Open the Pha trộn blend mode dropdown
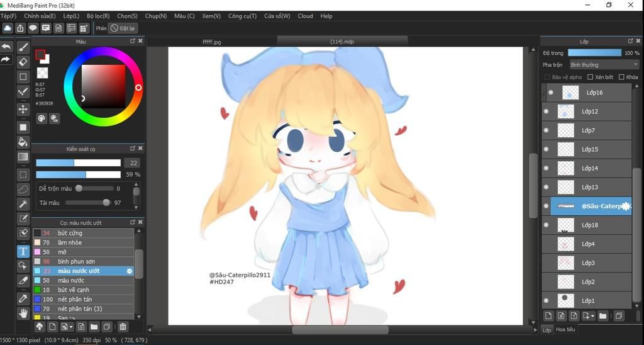644x345 pixels. click(x=604, y=65)
